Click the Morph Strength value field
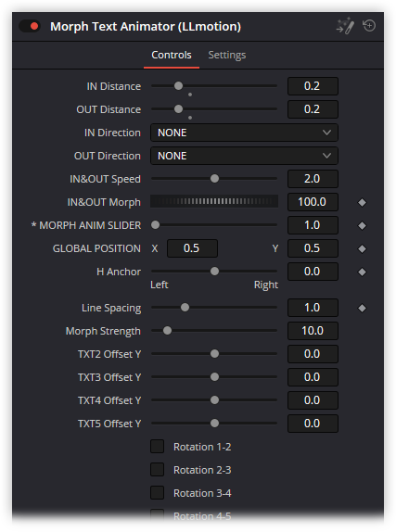This screenshot has width=396, height=532. pos(313,331)
